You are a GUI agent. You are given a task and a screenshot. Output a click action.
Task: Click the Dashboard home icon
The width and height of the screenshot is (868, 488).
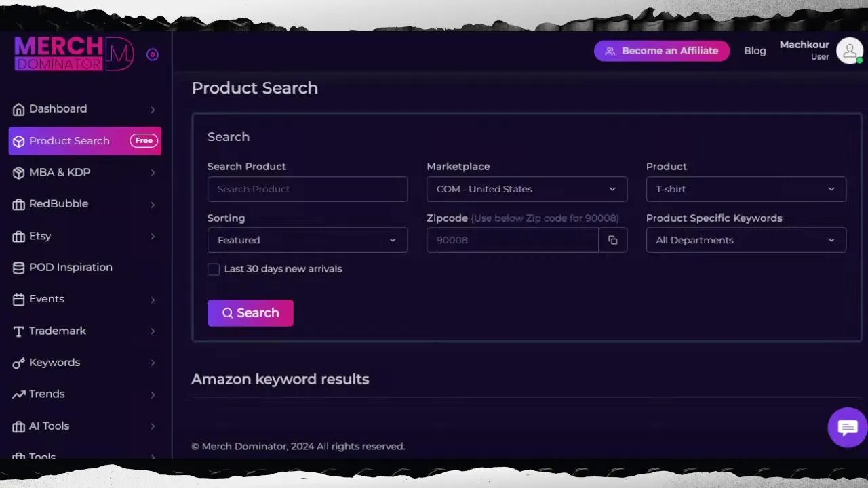(18, 109)
